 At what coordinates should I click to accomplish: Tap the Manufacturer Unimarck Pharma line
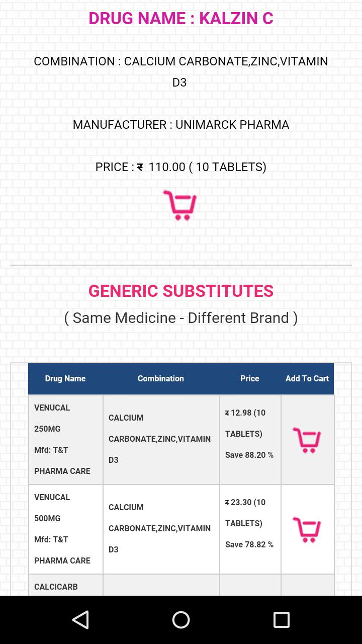tap(181, 125)
